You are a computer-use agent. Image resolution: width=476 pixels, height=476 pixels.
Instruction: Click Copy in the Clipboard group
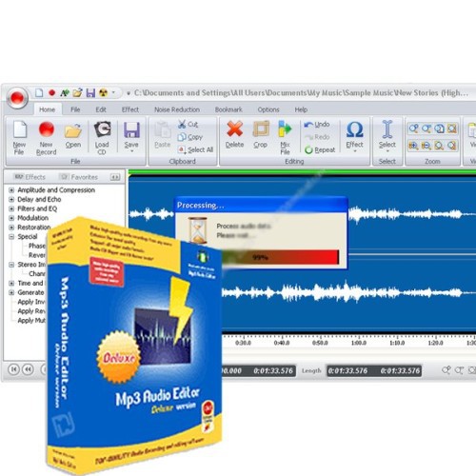pyautogui.click(x=189, y=137)
